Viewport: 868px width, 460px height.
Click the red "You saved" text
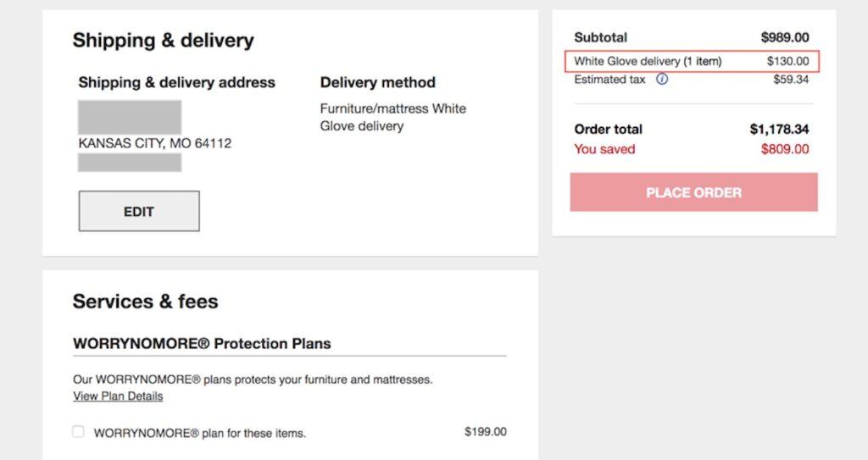click(x=604, y=149)
